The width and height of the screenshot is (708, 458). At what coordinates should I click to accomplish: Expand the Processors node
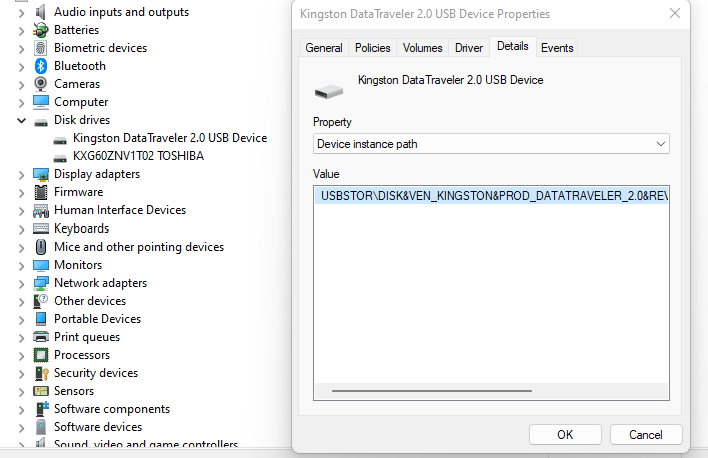click(21, 356)
